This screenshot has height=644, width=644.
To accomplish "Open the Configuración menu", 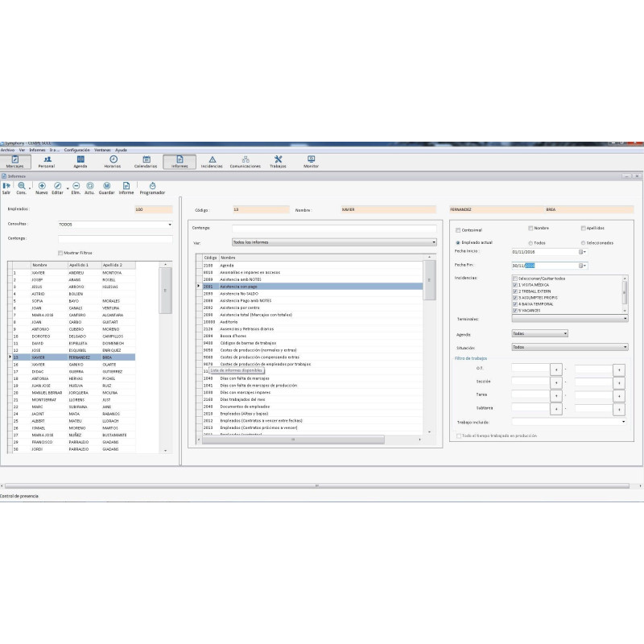I will (x=76, y=151).
